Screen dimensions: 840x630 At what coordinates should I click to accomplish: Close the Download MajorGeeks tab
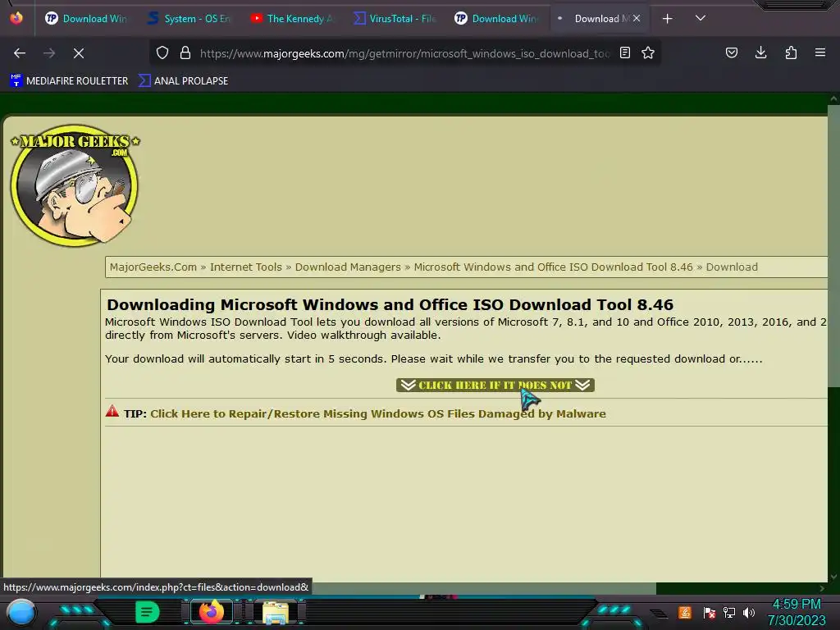coord(637,18)
